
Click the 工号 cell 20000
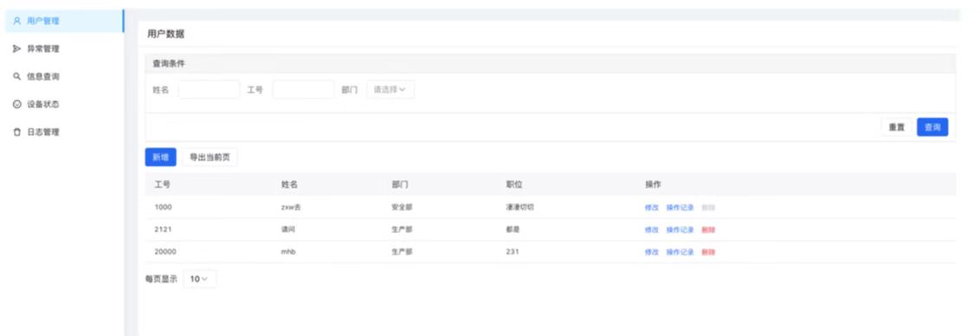(165, 252)
